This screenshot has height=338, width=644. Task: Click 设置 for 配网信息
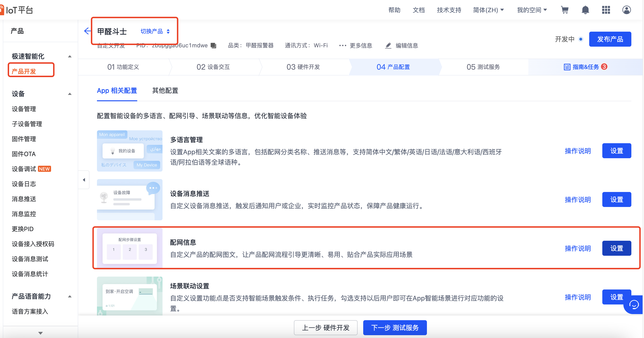point(617,248)
